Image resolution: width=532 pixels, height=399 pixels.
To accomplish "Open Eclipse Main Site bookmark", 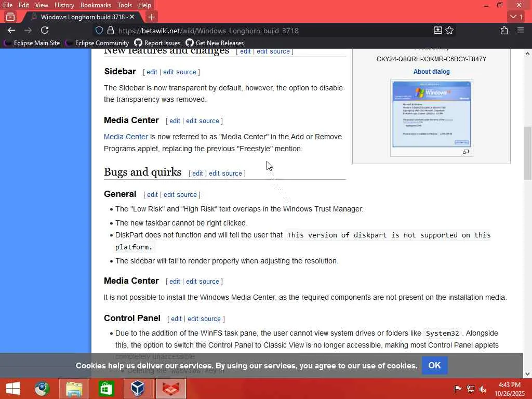I will [32, 43].
